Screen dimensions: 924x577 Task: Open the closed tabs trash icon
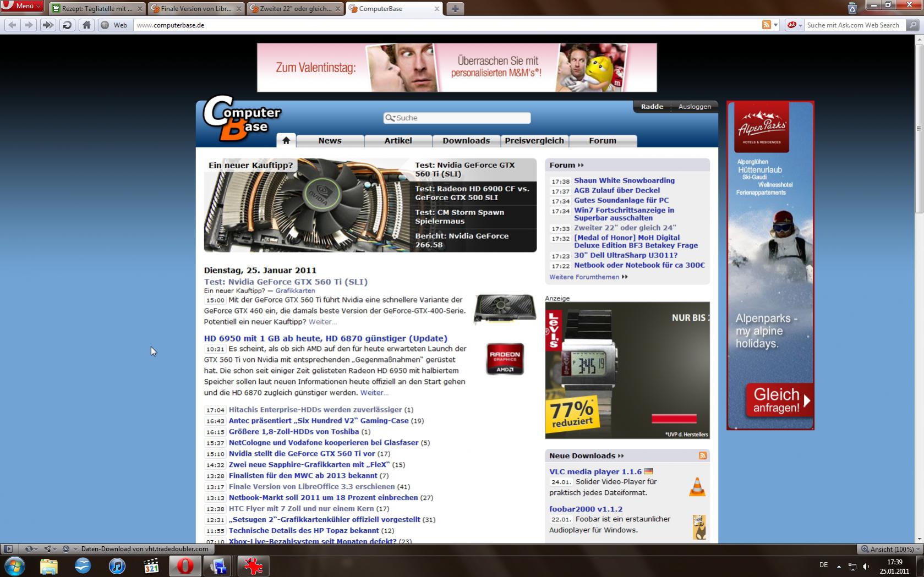point(852,8)
